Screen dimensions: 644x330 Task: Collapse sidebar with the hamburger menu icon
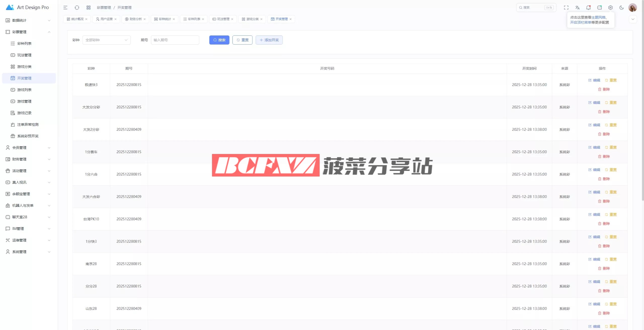(65, 8)
